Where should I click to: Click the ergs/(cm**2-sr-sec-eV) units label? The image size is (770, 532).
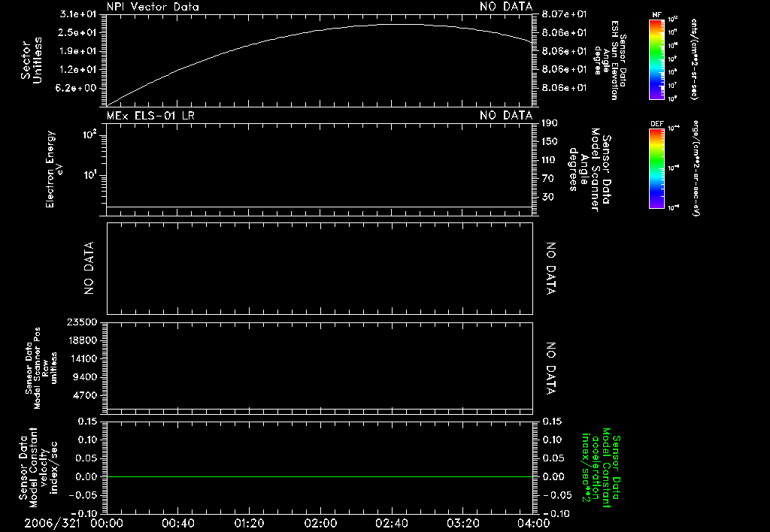click(x=696, y=168)
